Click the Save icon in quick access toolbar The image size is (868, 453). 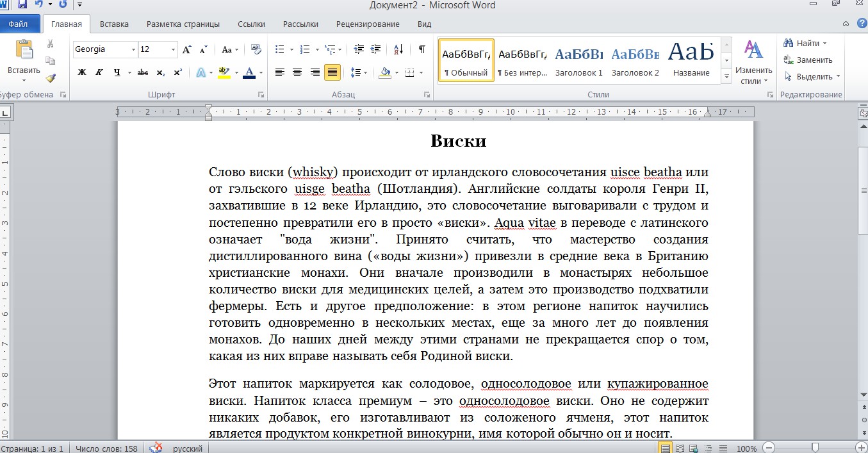click(22, 5)
